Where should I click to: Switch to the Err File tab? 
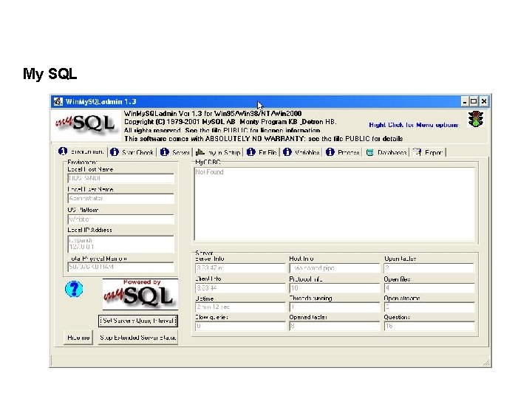262,152
